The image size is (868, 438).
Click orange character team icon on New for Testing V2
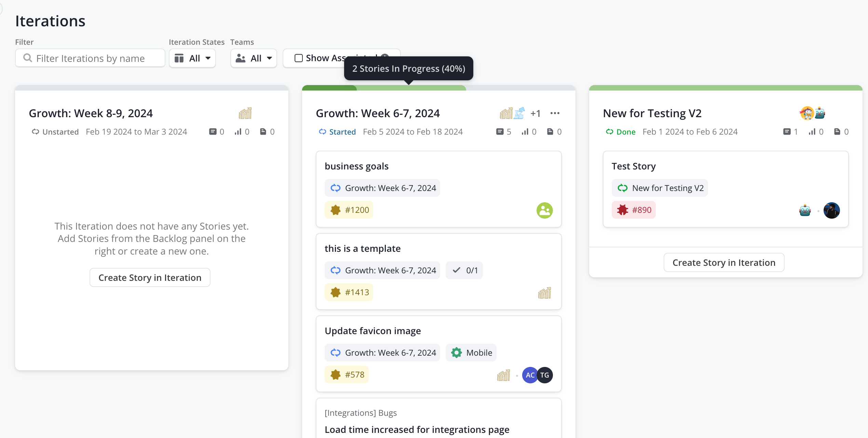807,113
